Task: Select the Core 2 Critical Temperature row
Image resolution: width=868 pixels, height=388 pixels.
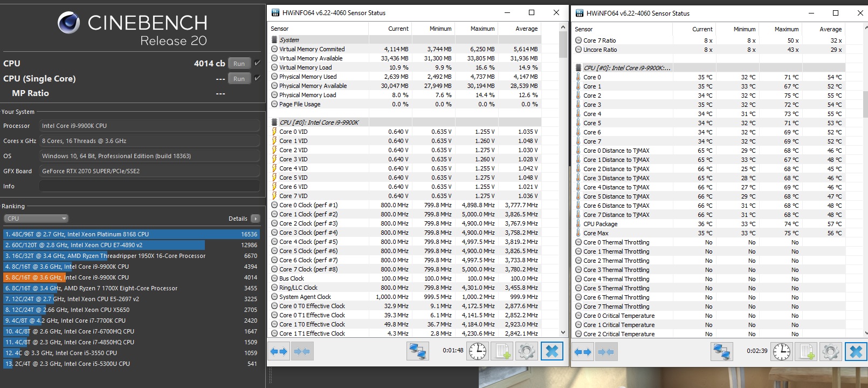Action: (x=708, y=334)
